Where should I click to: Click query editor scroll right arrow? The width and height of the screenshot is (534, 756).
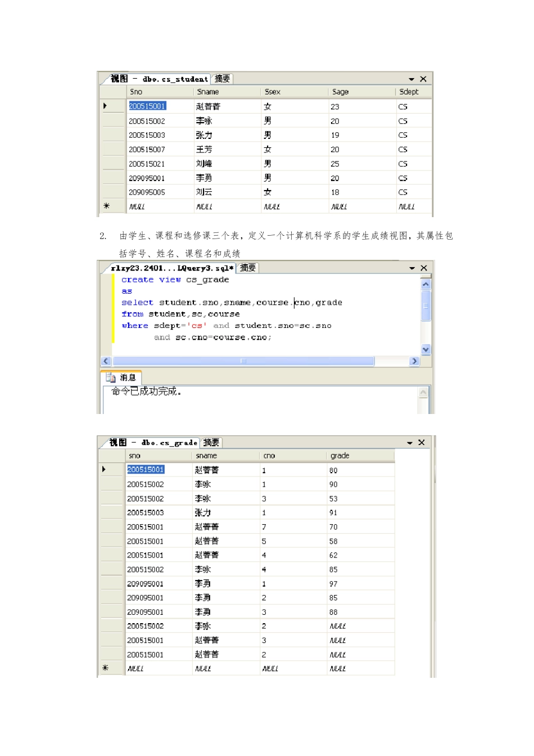[414, 361]
